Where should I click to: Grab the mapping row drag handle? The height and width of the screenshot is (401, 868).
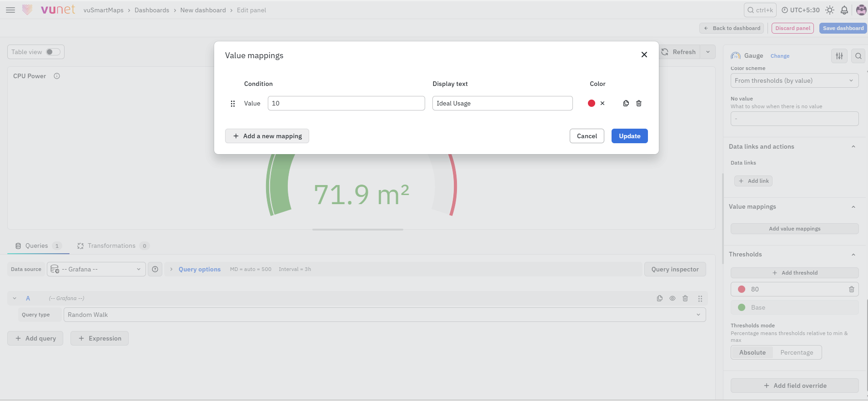pos(233,104)
